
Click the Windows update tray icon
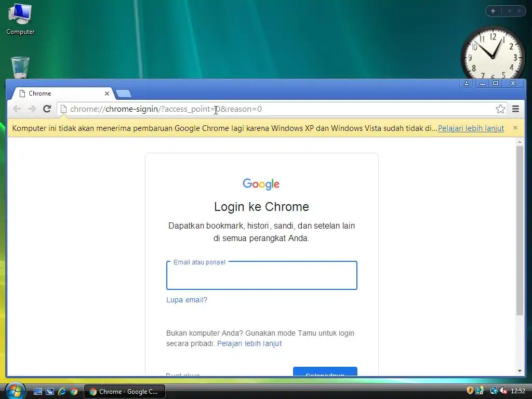[x=480, y=391]
